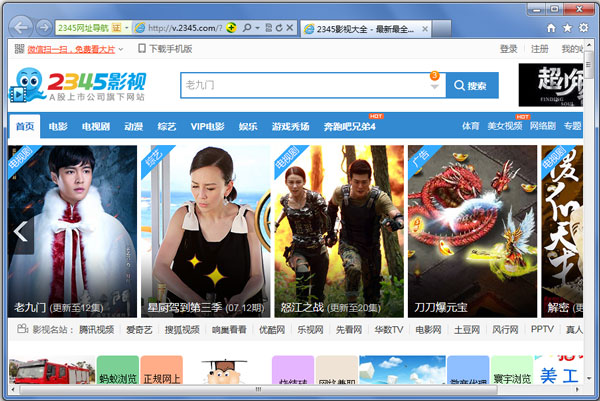Open the 体育 navigation item
Viewport: 600px width, 401px height.
click(x=471, y=126)
